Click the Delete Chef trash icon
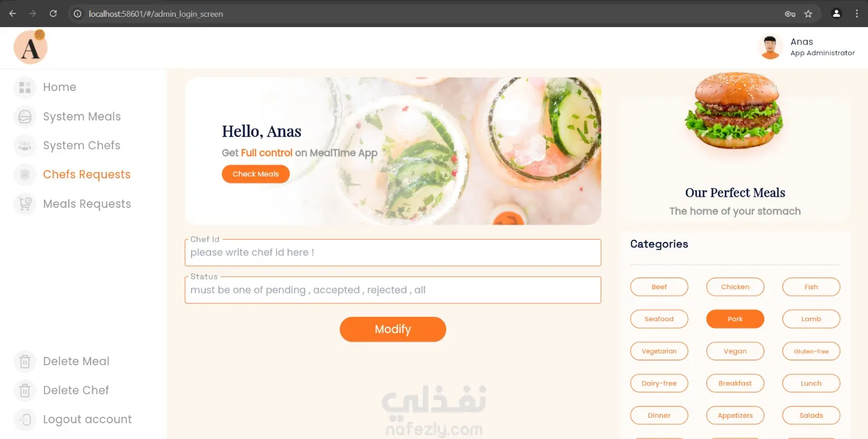 click(25, 390)
